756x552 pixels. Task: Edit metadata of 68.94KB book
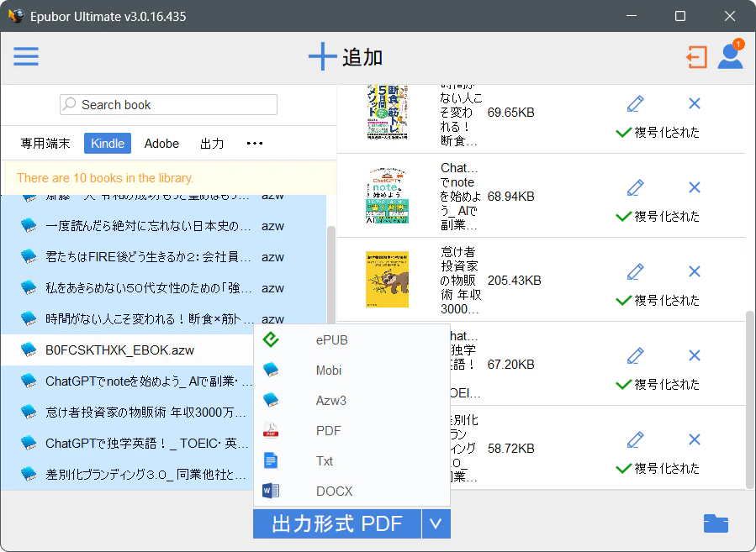(x=636, y=187)
